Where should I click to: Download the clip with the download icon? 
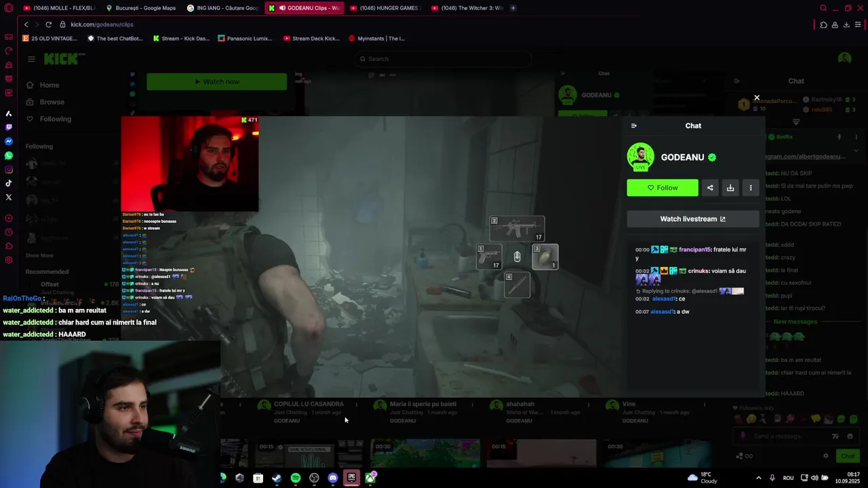(x=730, y=188)
